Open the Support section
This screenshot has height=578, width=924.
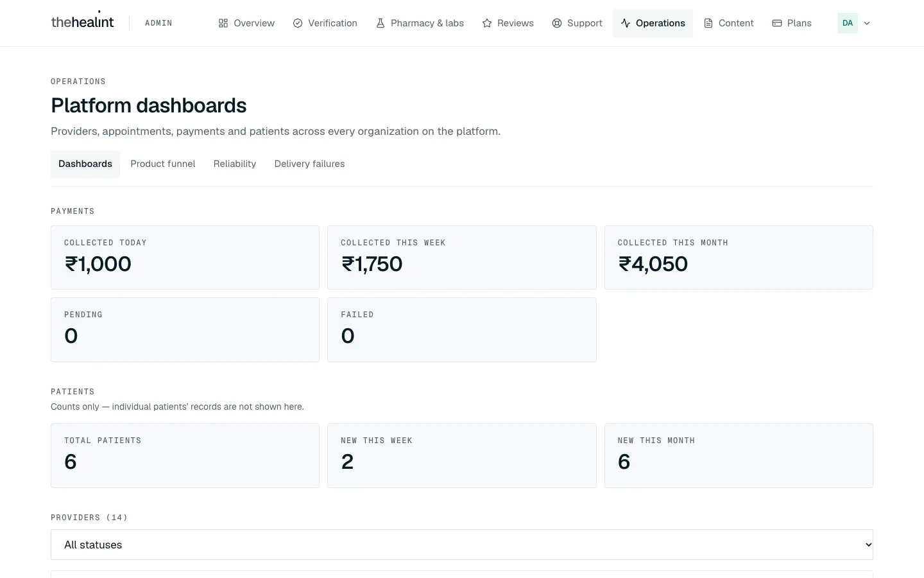coord(577,23)
